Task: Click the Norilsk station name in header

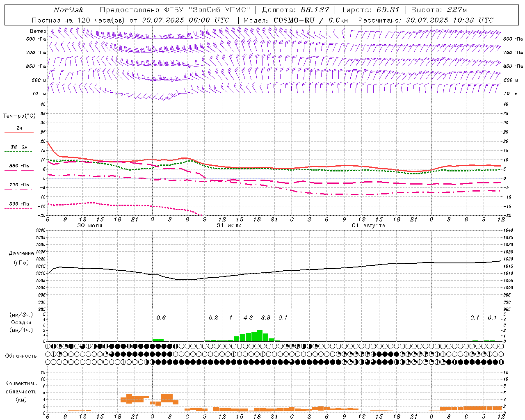Action: point(68,10)
